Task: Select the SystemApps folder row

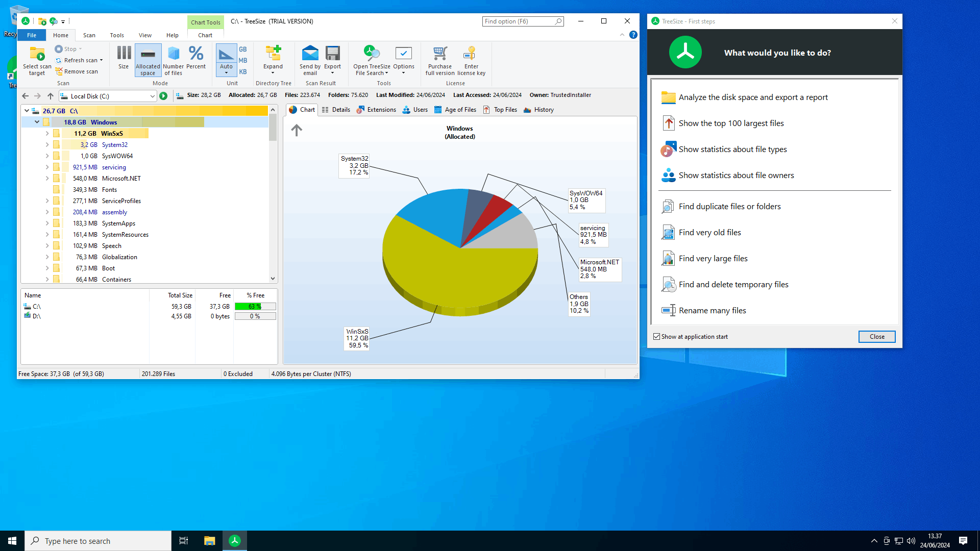Action: [145, 223]
